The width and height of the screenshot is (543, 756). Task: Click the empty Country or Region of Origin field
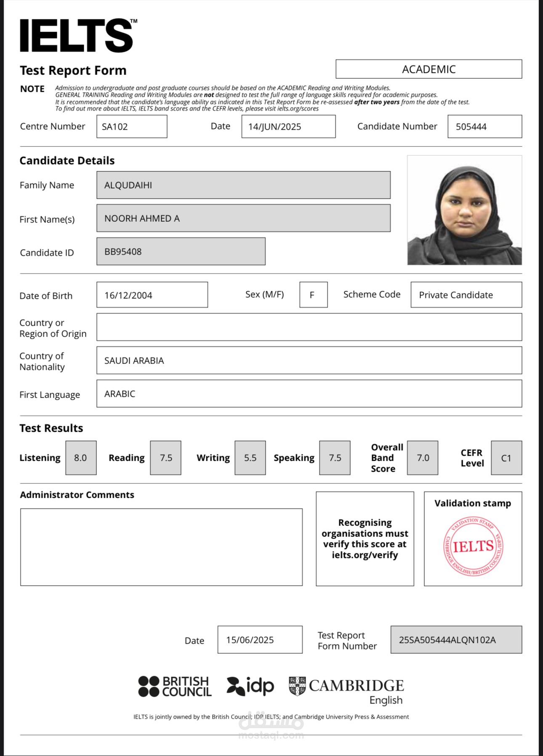point(309,327)
